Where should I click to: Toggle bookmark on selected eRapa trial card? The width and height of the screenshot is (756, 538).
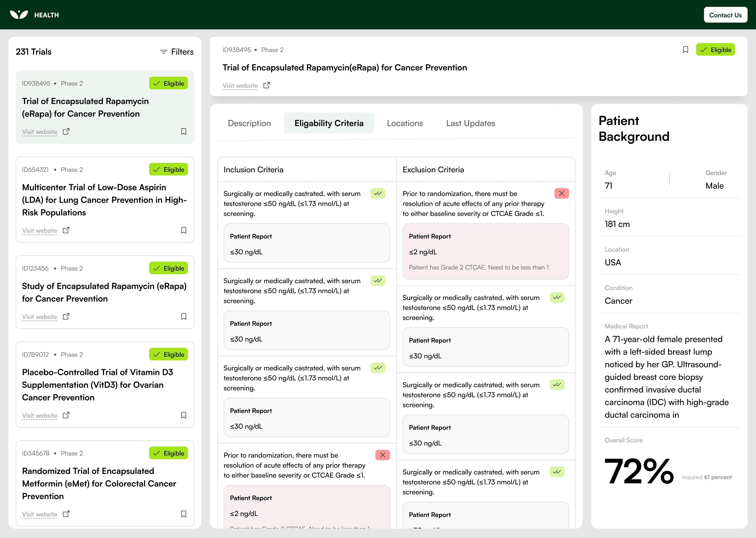[x=184, y=131]
